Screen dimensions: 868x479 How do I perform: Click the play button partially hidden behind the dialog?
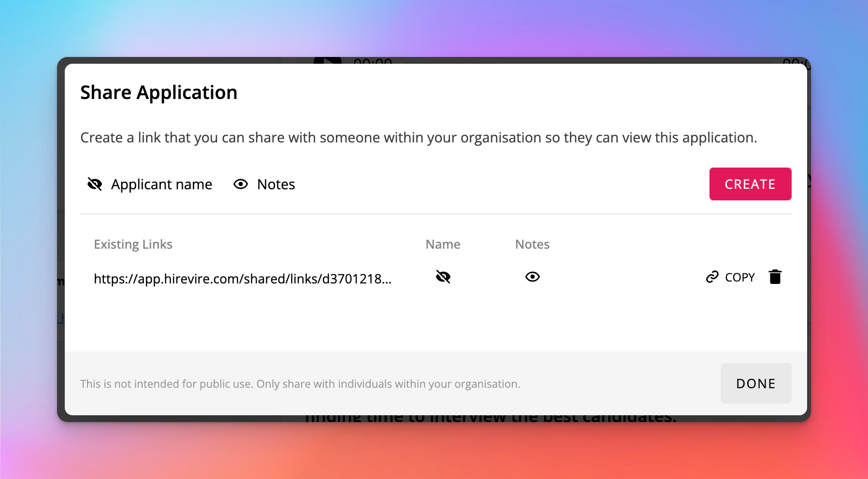coord(328,61)
